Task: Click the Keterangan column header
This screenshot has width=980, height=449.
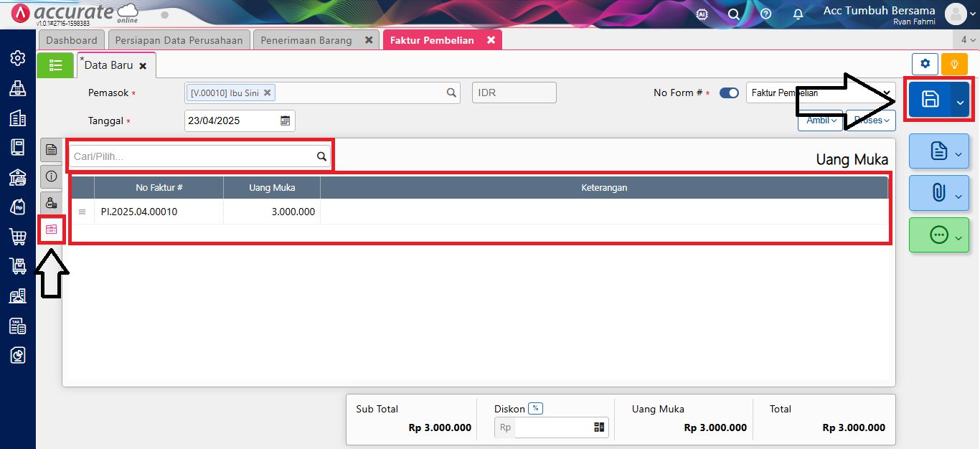Action: [604, 188]
